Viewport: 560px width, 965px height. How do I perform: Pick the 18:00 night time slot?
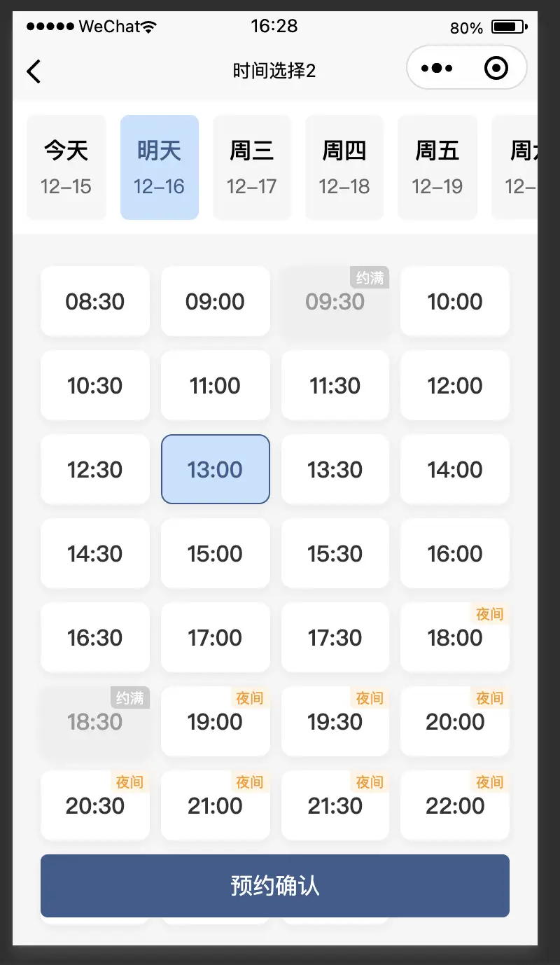455,638
